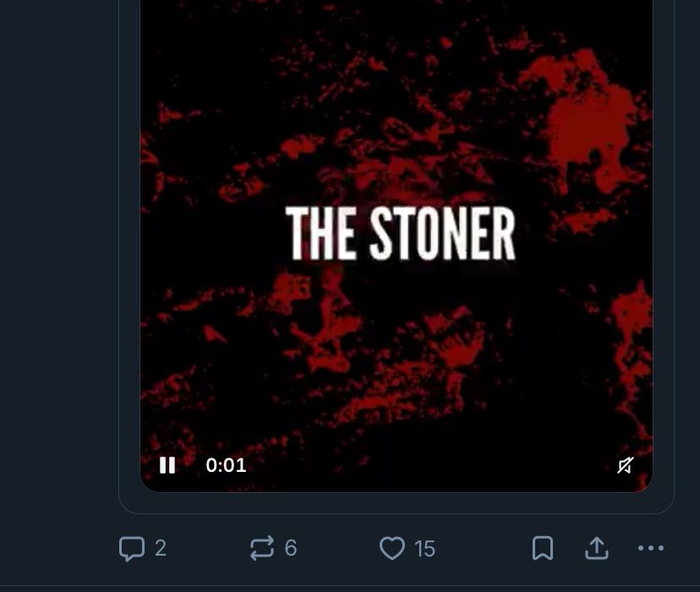This screenshot has height=592, width=700.
Task: Click the muted speaker icon
Action: coord(625,464)
